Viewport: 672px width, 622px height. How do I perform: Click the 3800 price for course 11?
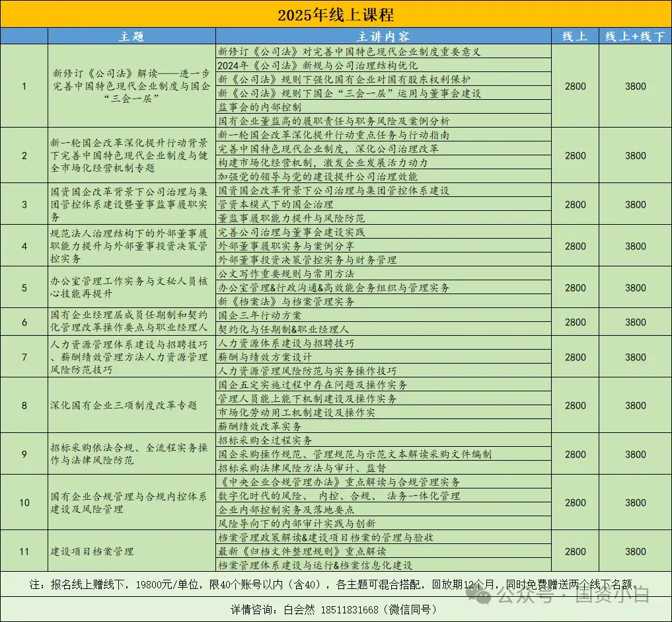pyautogui.click(x=635, y=551)
